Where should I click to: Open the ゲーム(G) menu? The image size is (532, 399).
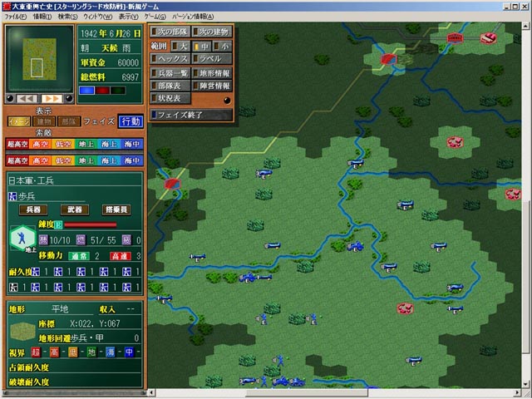pos(154,16)
